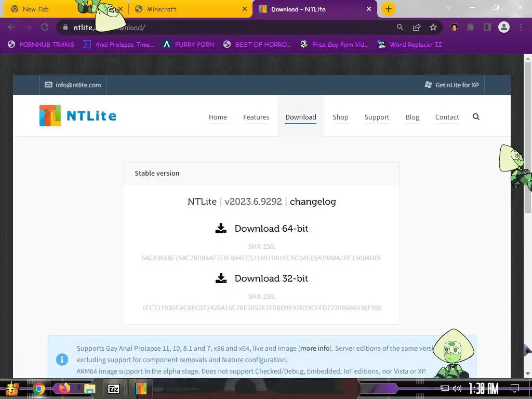
Task: Reload the NTLite download page
Action: [x=45, y=28]
